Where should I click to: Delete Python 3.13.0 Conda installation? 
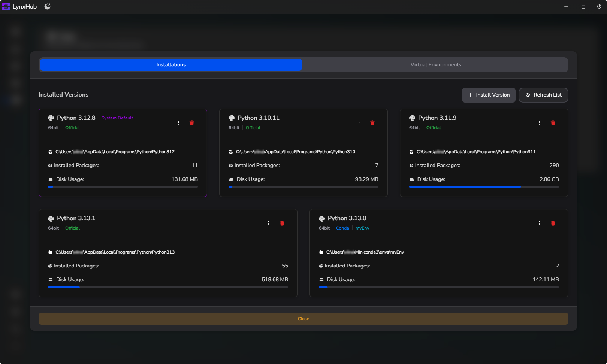[x=553, y=223]
